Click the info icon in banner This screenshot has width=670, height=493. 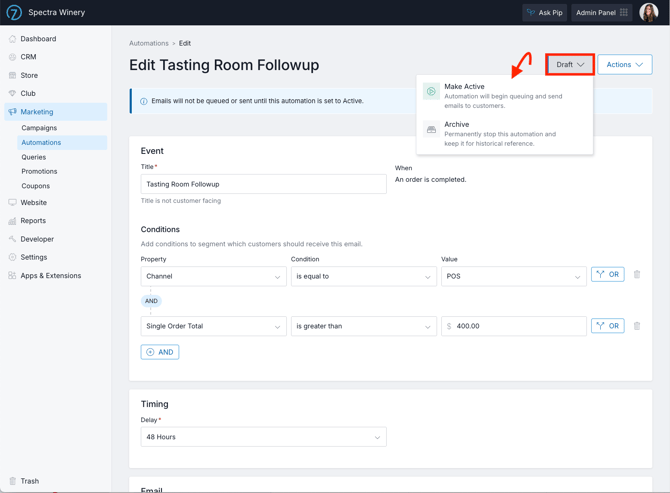point(144,101)
